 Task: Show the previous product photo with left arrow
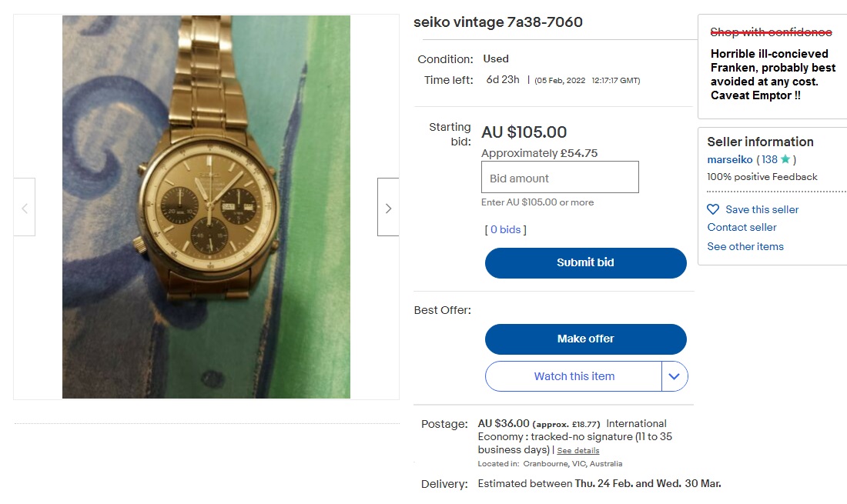[x=24, y=206]
